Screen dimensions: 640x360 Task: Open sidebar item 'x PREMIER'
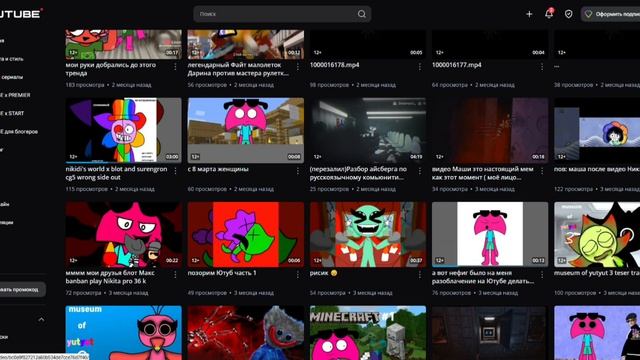16,95
